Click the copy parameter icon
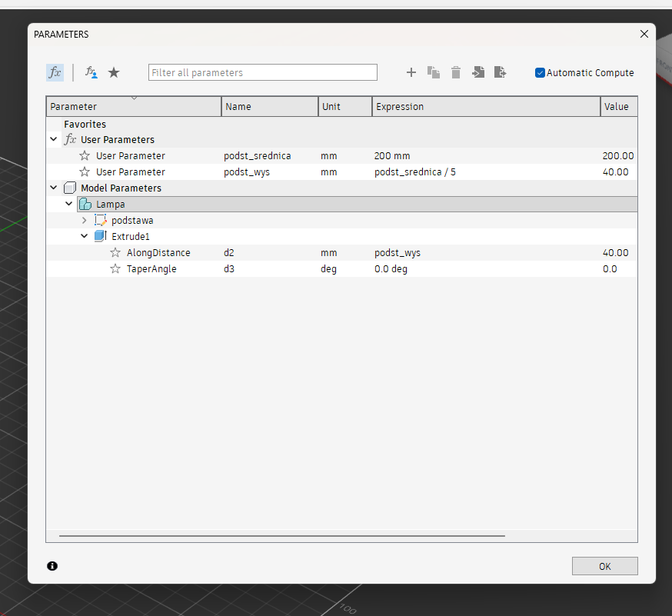 pyautogui.click(x=434, y=72)
